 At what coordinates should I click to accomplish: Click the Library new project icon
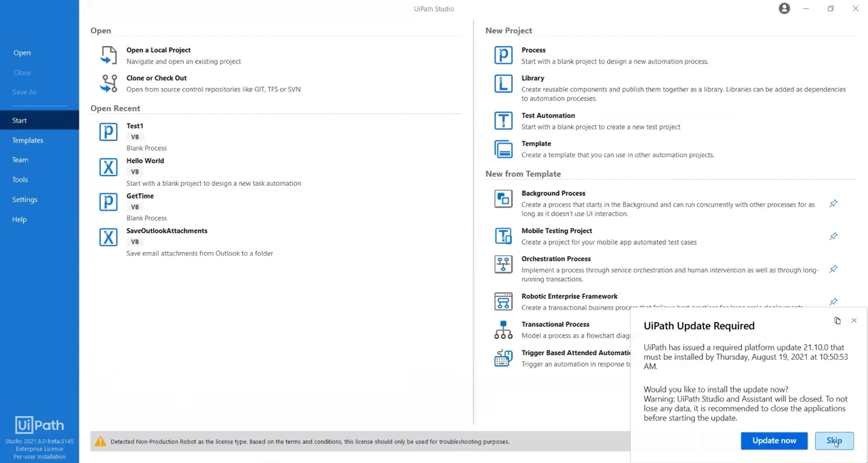coord(503,83)
